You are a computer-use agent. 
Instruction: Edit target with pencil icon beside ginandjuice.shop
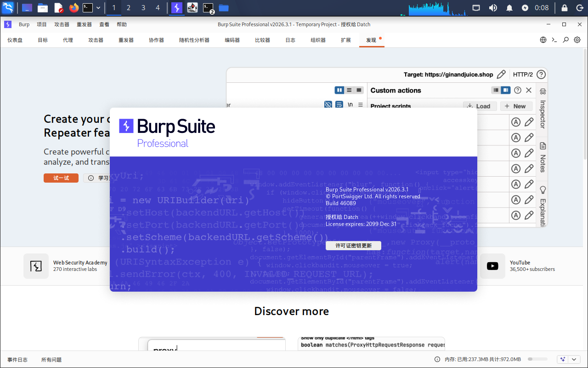pyautogui.click(x=501, y=75)
